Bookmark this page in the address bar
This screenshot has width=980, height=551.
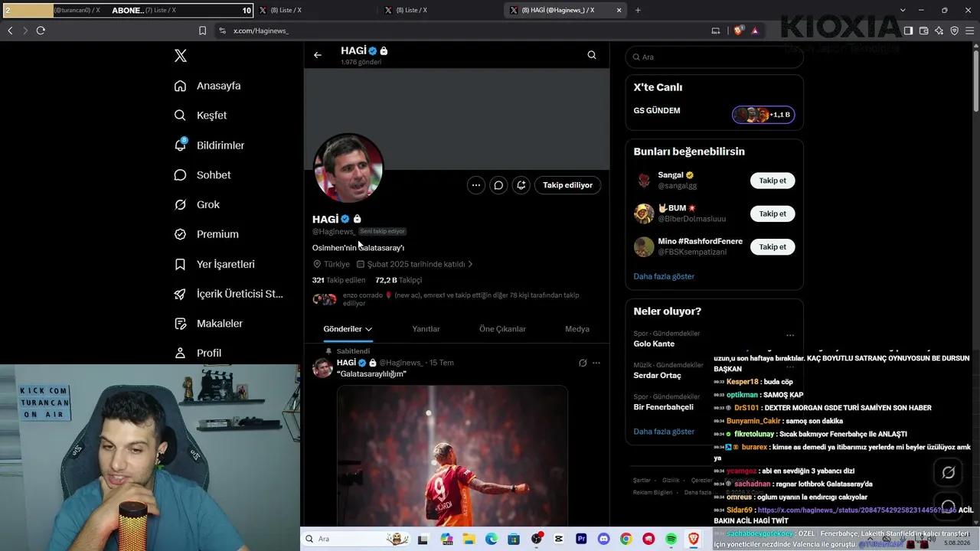[x=202, y=31]
